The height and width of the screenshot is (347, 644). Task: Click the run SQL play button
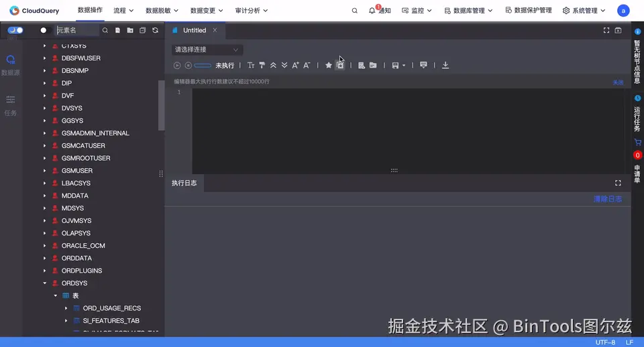(177, 65)
